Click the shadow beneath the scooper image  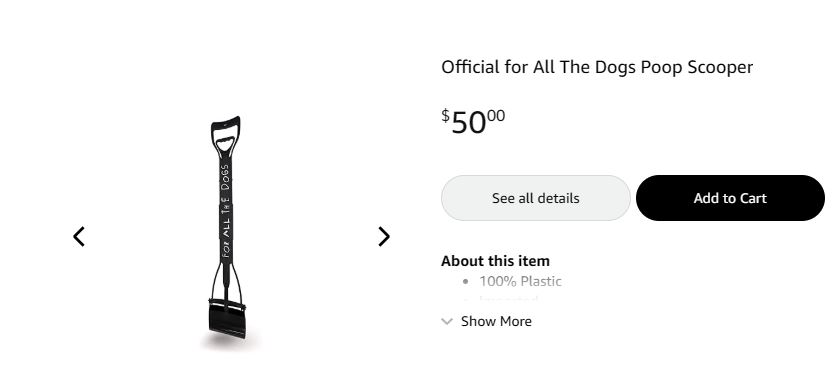[229, 342]
